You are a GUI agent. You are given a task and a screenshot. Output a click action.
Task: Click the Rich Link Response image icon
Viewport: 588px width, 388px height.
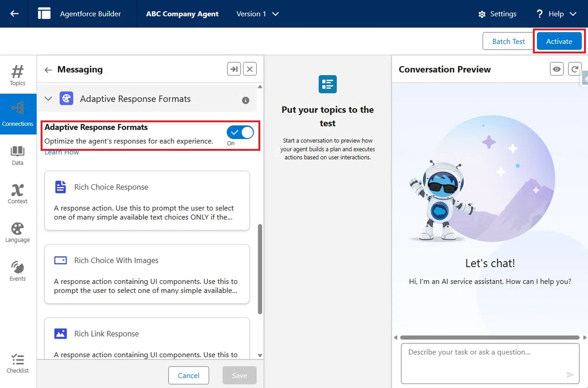pos(60,334)
